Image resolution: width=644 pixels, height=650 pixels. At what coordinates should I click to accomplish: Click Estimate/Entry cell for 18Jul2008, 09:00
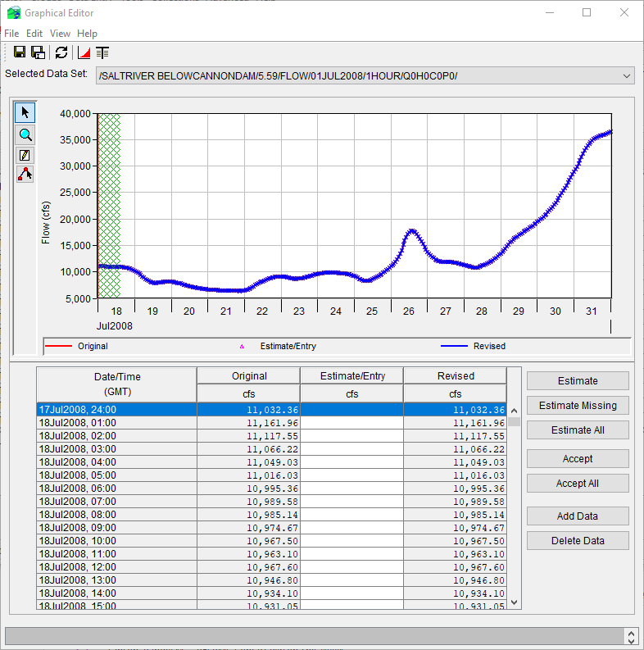tap(351, 528)
